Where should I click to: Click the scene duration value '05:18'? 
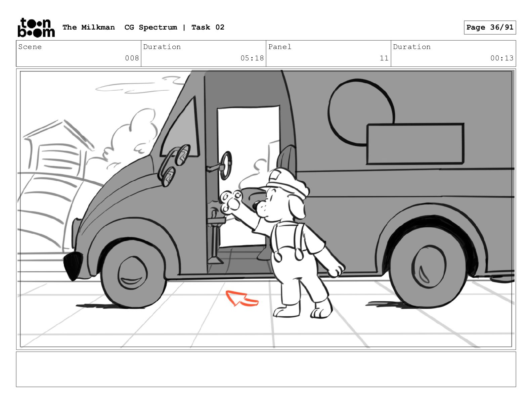tap(252, 58)
